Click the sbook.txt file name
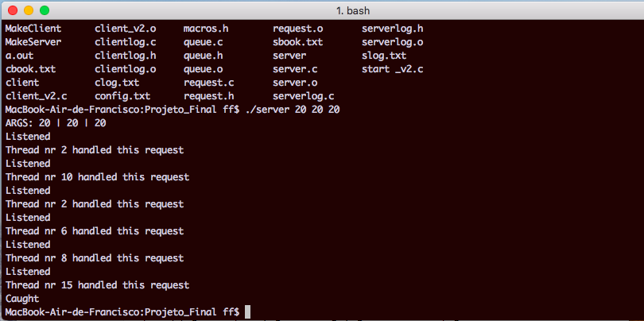Viewport: 644px width, 321px height. tap(297, 42)
